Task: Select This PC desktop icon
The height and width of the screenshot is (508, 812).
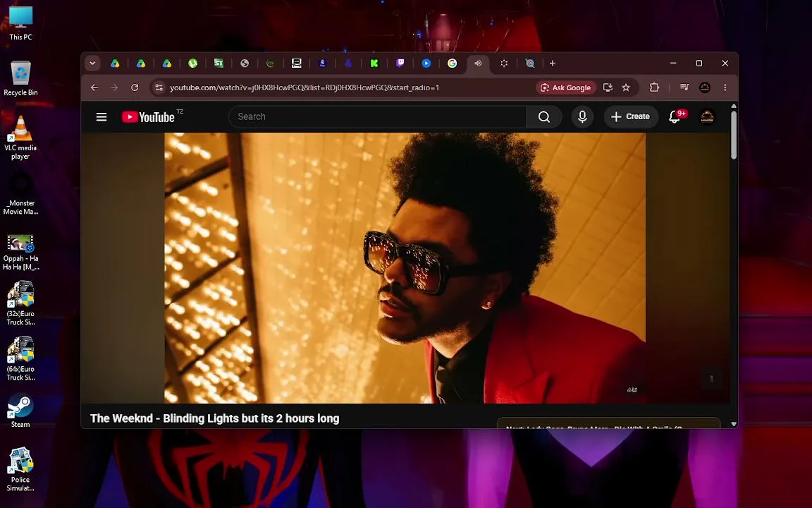Action: tap(20, 23)
